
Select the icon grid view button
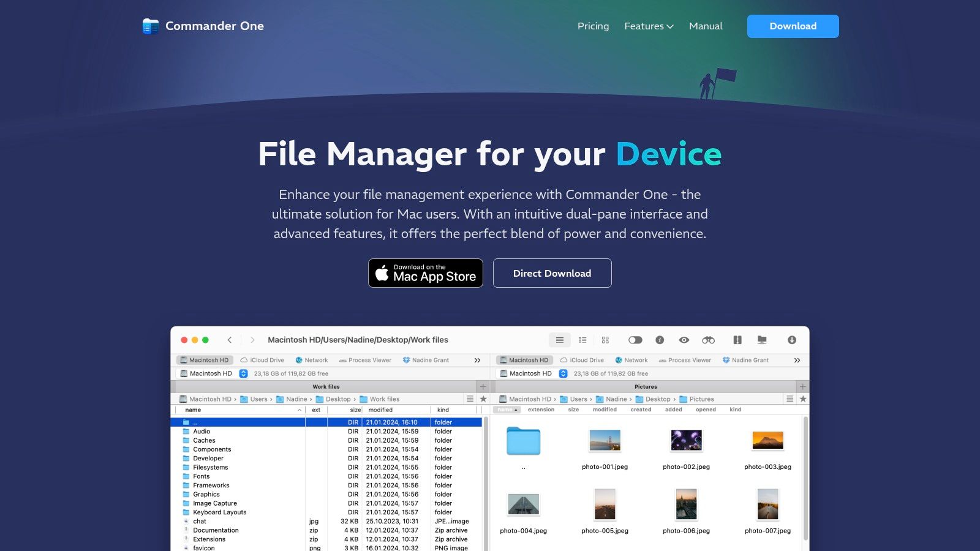(x=605, y=340)
